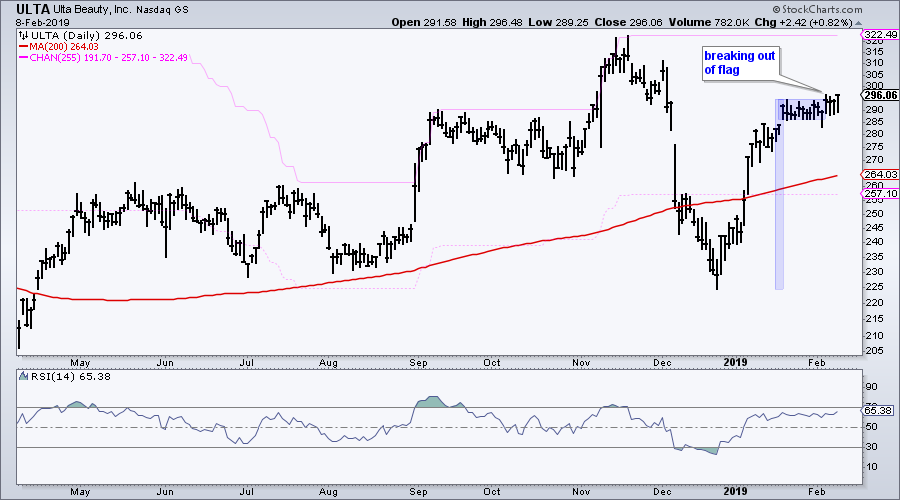Viewport: 900px width, 500px height.
Task: Click the 65.38 RSI value tag on axis
Action: pyautogui.click(x=878, y=410)
